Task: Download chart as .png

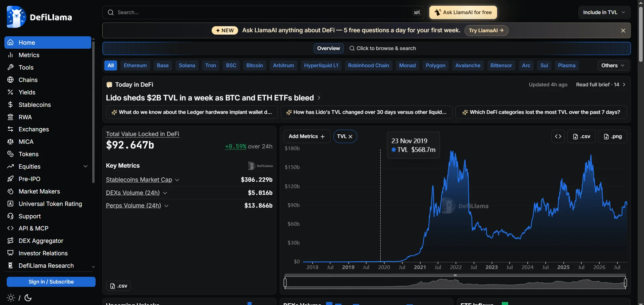Action: [x=612, y=136]
